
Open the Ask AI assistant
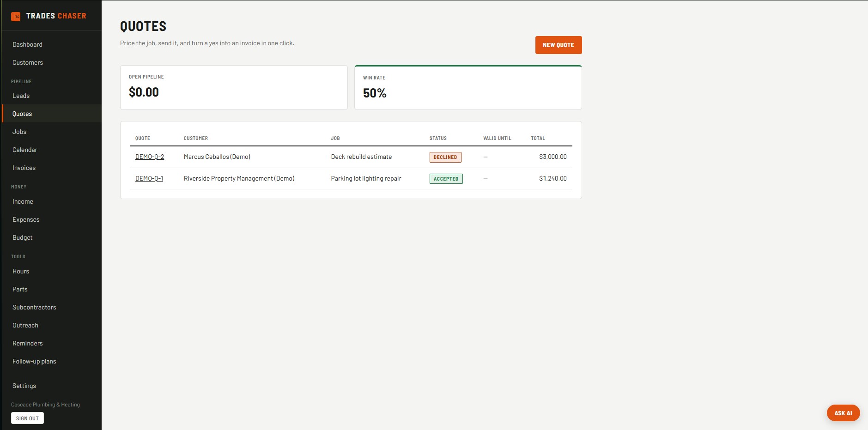(x=843, y=413)
